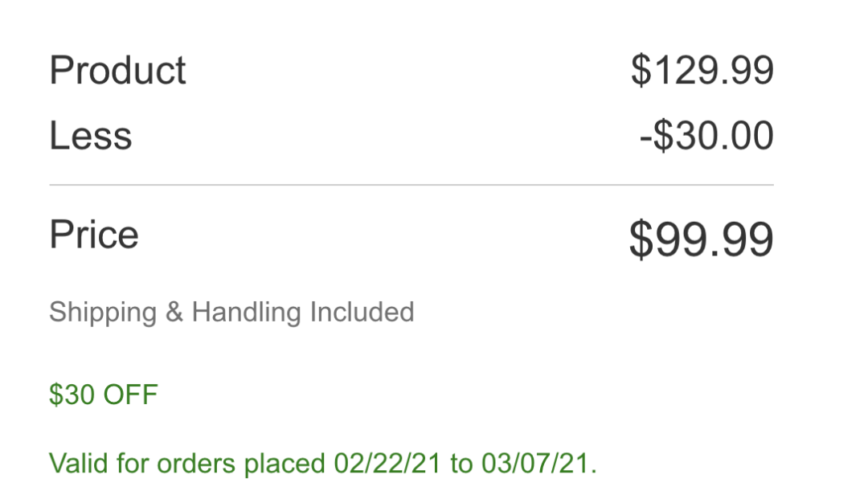Click the horizontal divider line above Price
Screen dimensions: 868x499
coord(411,185)
